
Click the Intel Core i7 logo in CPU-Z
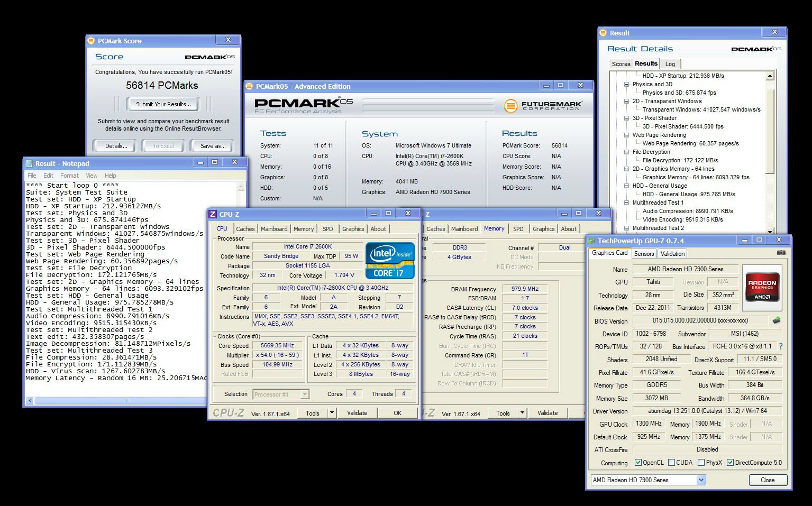(x=390, y=260)
